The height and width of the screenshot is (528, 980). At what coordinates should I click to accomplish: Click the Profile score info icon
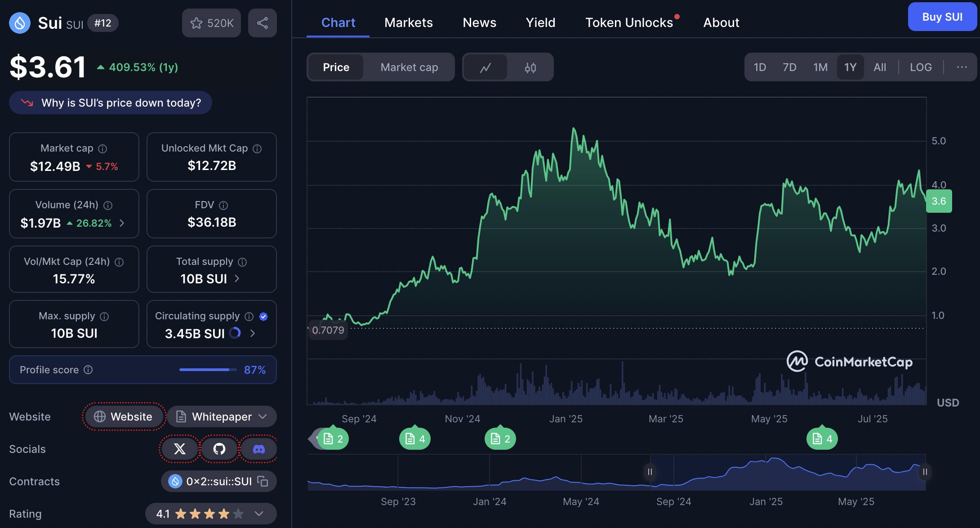click(x=88, y=370)
